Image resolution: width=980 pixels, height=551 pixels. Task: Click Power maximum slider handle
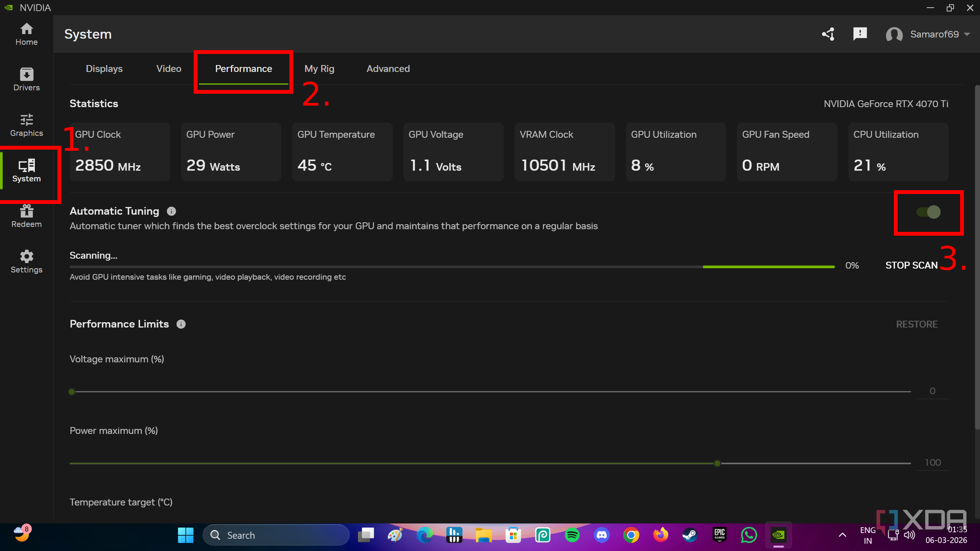(717, 463)
